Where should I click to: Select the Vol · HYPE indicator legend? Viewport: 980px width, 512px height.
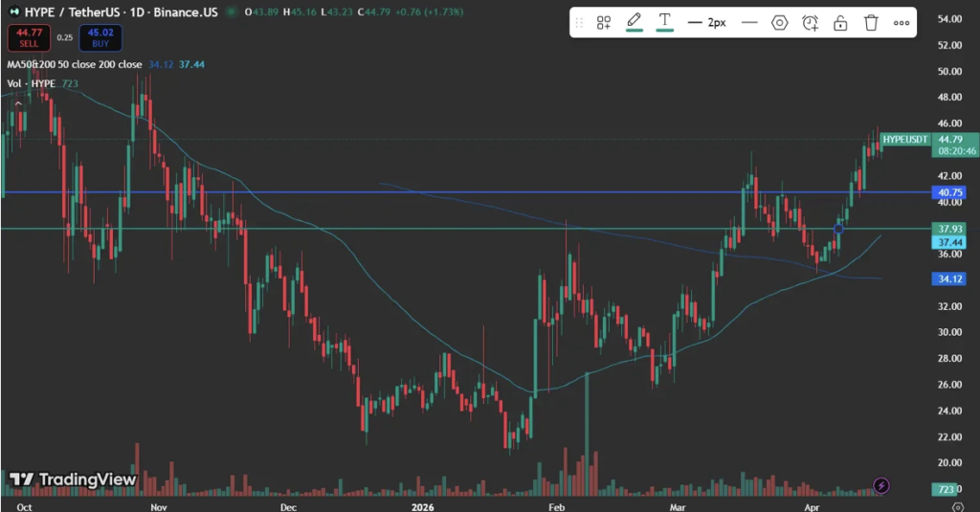pos(33,84)
